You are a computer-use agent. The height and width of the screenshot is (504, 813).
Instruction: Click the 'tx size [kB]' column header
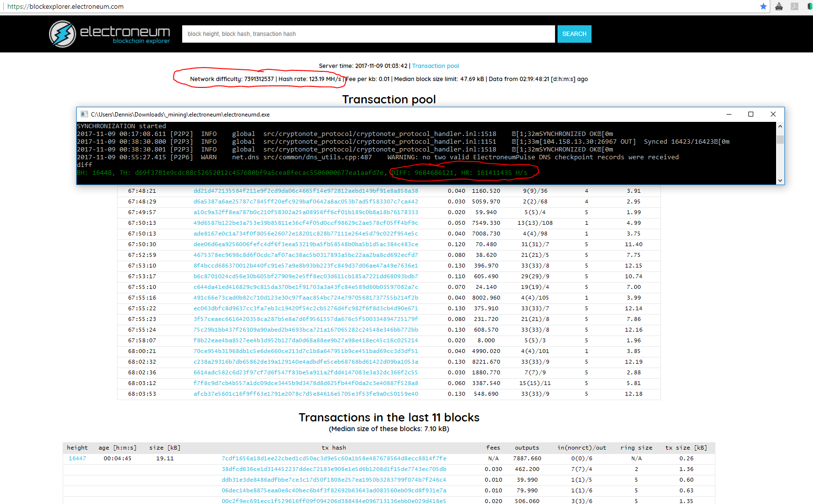point(686,448)
